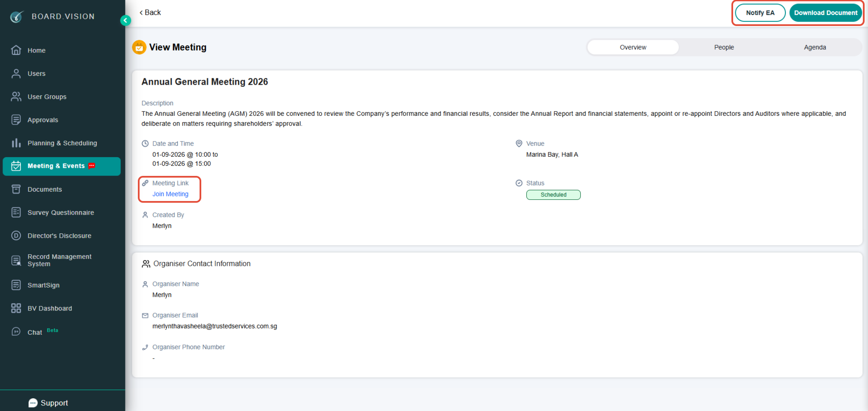Click the Home house icon in sidebar
This screenshot has width=868, height=411.
(x=16, y=50)
